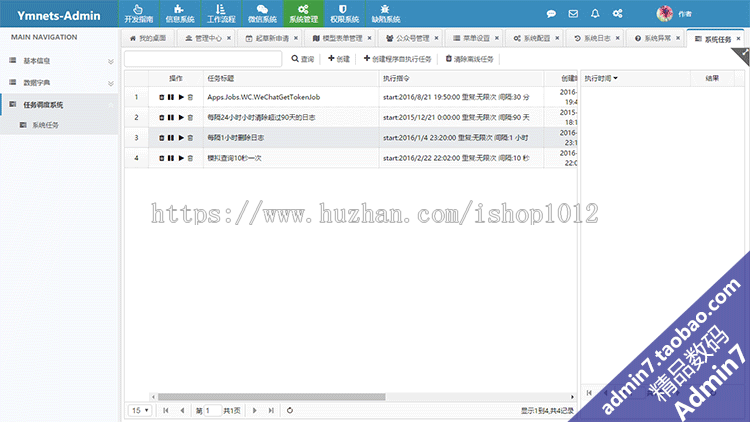Sort by the 执行指令 column header
The height and width of the screenshot is (422, 750).
tap(461, 78)
